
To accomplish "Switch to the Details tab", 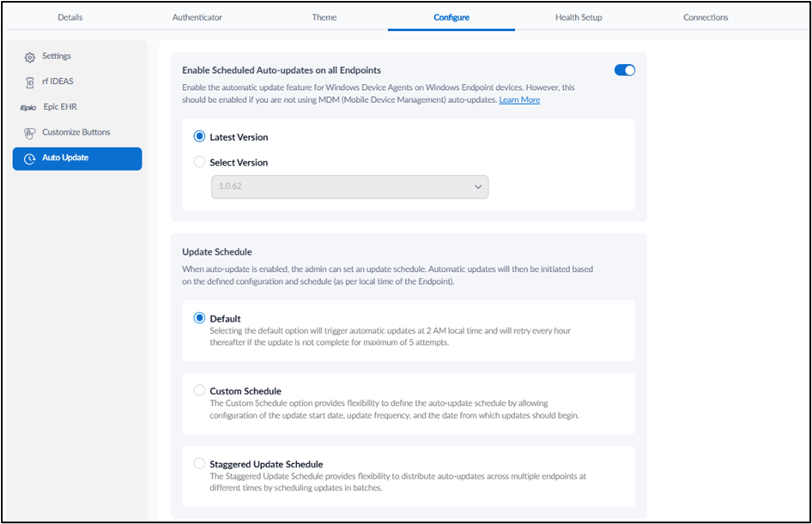I will 70,18.
